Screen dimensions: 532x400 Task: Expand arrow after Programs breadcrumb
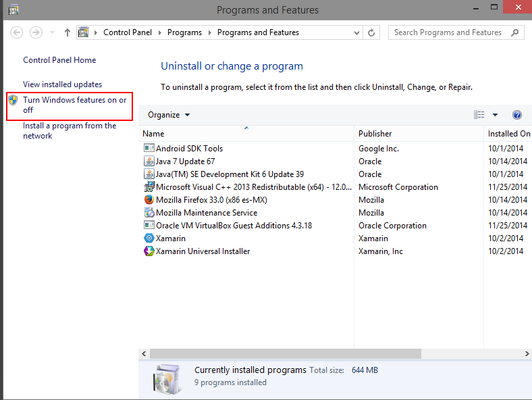click(x=210, y=32)
